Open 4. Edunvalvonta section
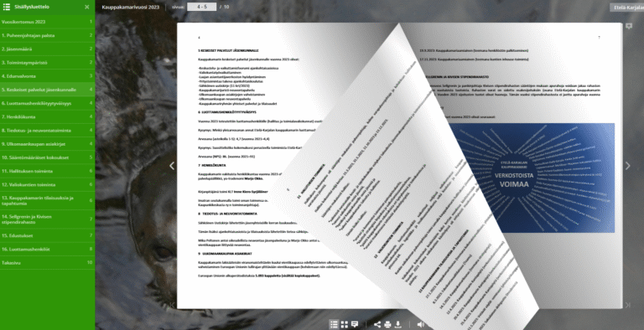Viewport: 644px width, 330px height. point(48,76)
